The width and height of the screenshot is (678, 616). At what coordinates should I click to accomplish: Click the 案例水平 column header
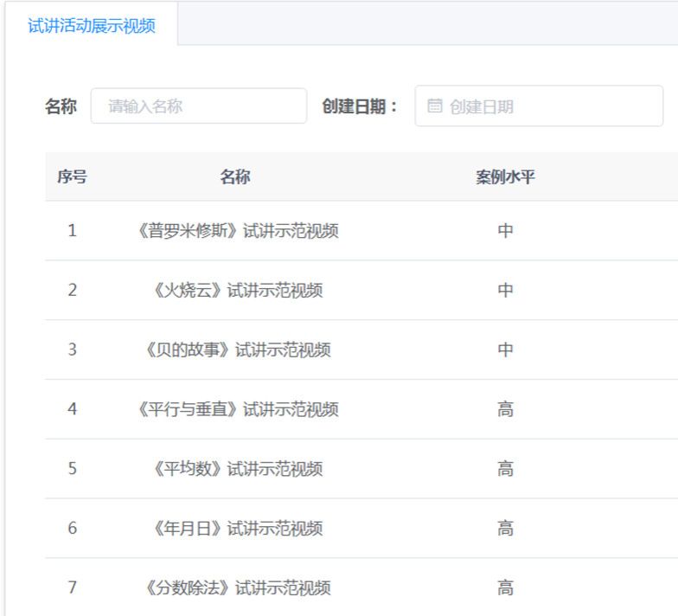505,177
